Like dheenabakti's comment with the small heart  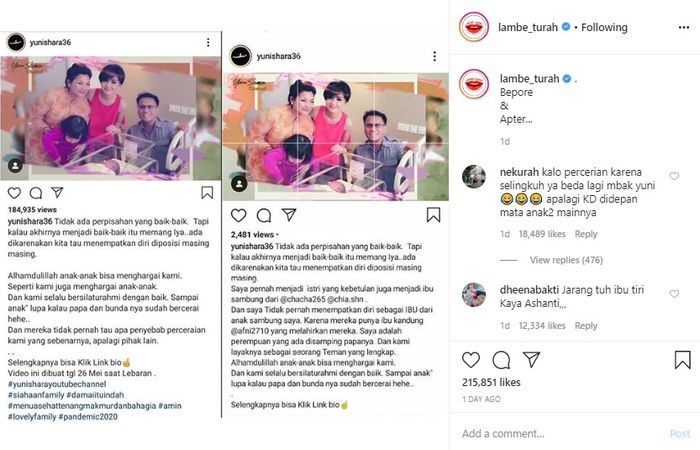pos(674,294)
